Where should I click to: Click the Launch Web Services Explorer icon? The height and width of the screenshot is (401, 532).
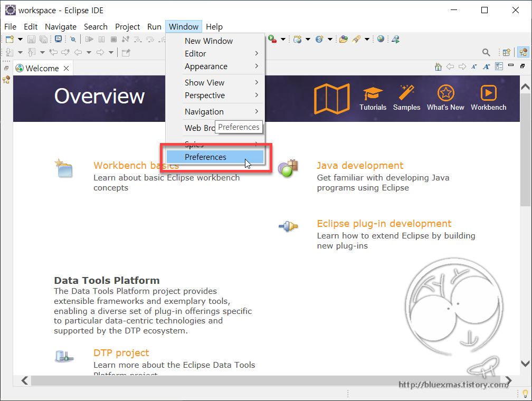coord(395,40)
